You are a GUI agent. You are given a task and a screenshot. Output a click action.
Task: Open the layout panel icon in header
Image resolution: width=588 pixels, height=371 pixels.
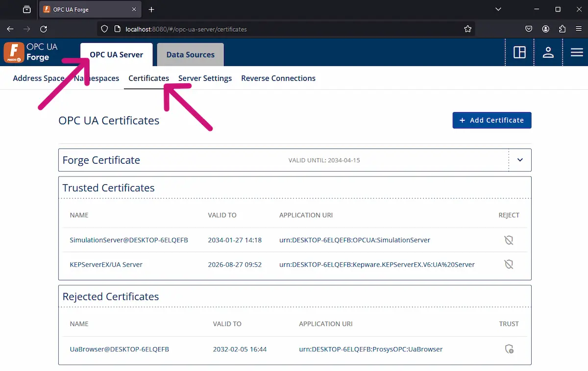pos(519,52)
